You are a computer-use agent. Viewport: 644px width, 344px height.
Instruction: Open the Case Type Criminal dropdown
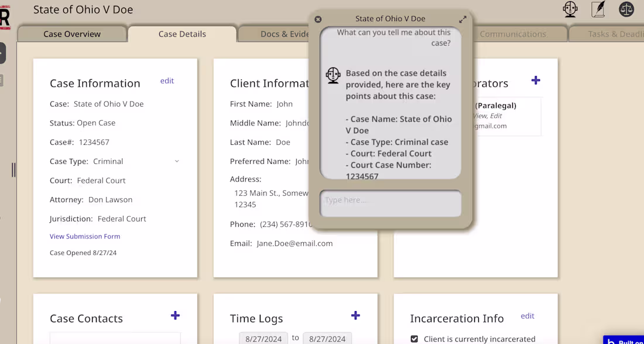tap(177, 161)
